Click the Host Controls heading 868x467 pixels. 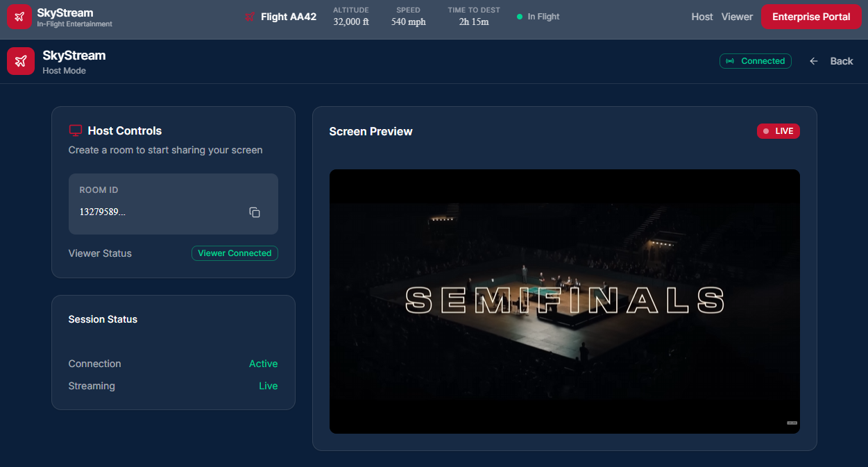coord(125,130)
